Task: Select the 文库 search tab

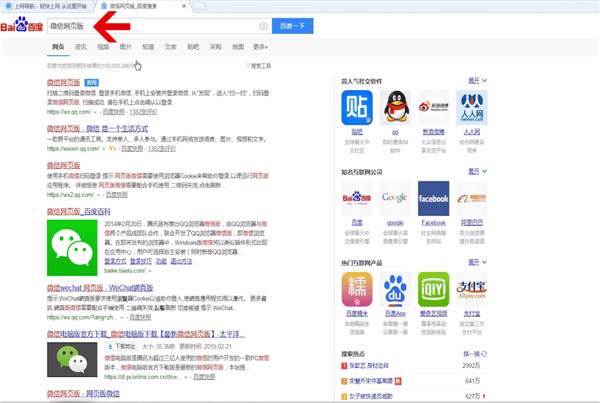Action: (171, 47)
